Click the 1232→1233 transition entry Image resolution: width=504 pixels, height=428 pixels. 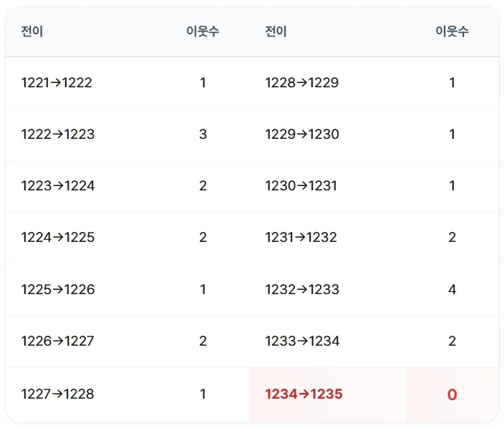pyautogui.click(x=302, y=290)
